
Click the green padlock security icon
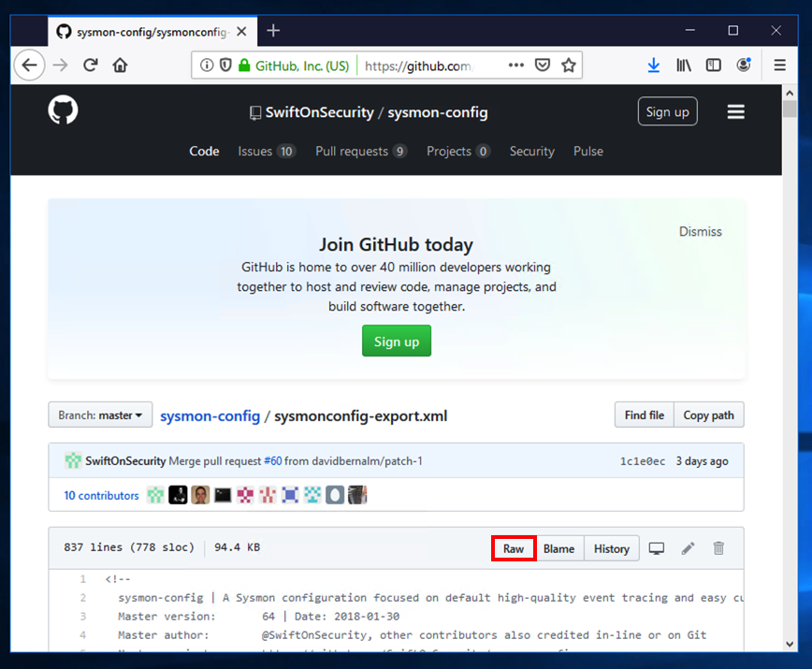[244, 65]
